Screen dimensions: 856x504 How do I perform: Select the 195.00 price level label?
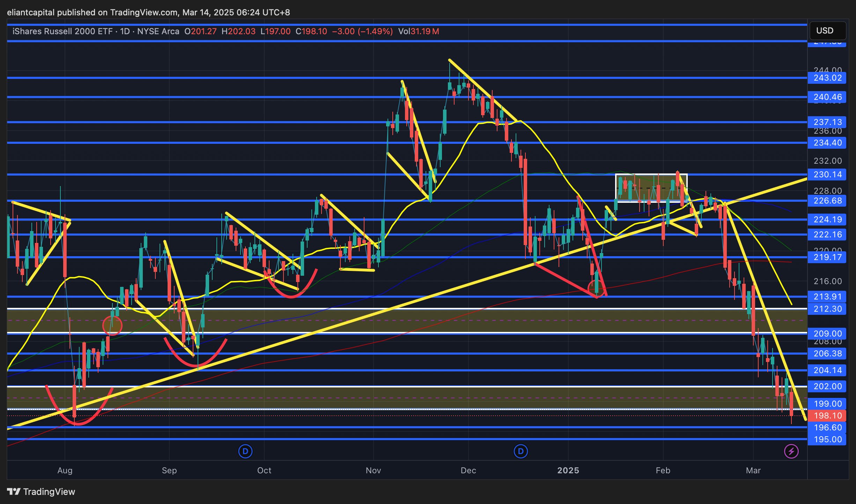click(827, 439)
